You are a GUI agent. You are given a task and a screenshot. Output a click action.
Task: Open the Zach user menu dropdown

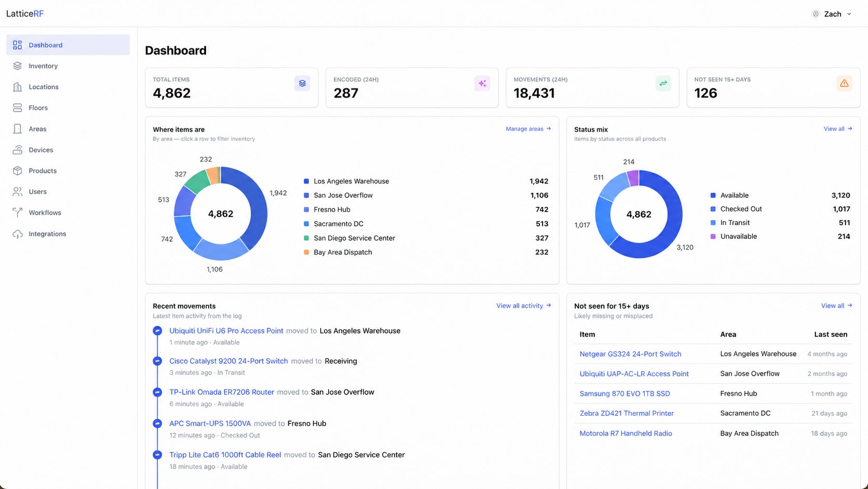[x=832, y=14]
